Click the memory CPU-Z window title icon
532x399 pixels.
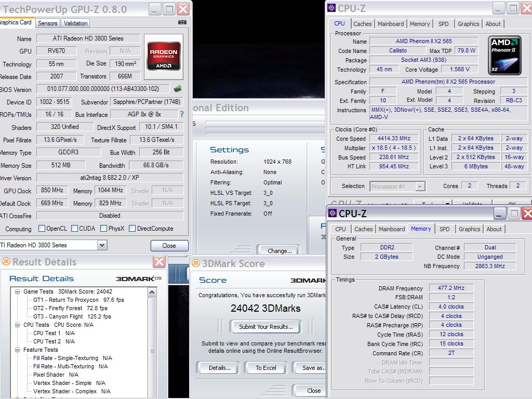click(x=332, y=213)
